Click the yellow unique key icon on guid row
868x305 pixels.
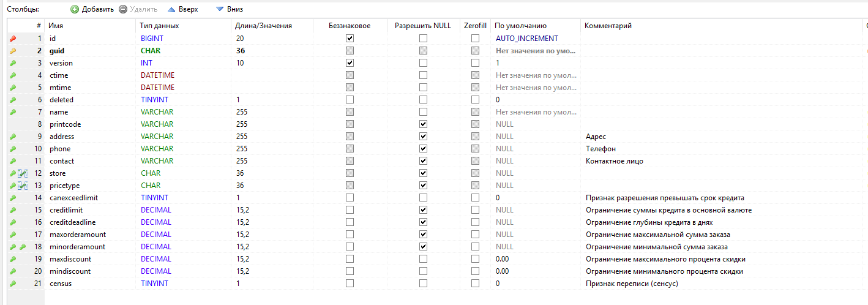coord(13,51)
